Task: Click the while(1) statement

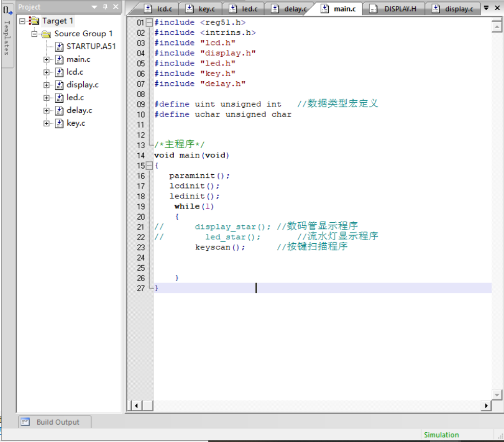Action: 194,206
